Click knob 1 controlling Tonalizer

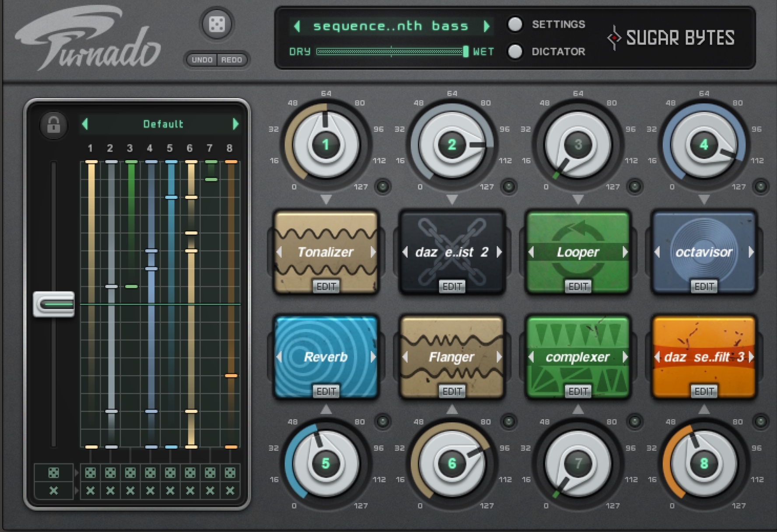[326, 144]
